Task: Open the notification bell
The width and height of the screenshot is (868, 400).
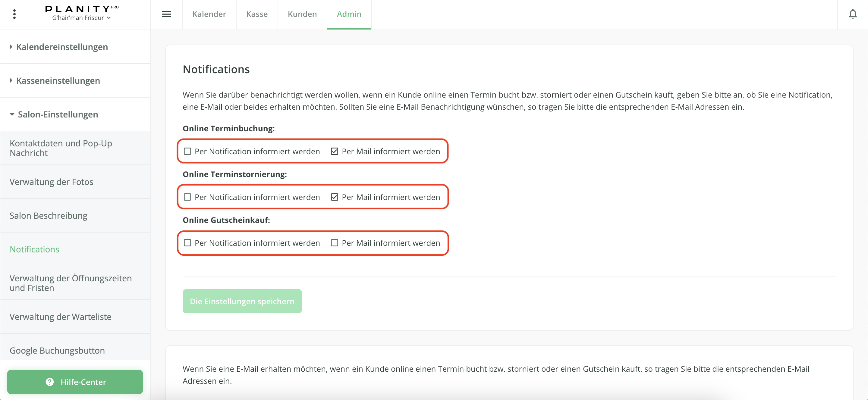Action: [x=853, y=14]
